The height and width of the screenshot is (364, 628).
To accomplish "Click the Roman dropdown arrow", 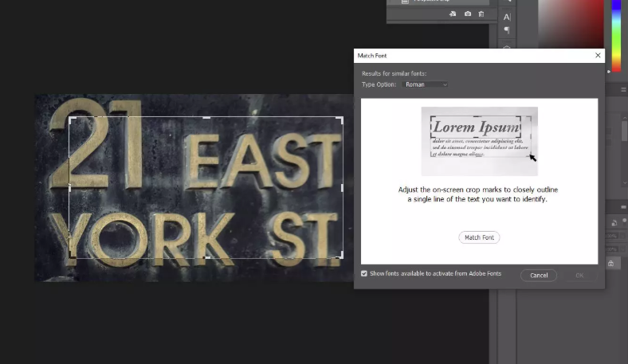I will point(445,84).
